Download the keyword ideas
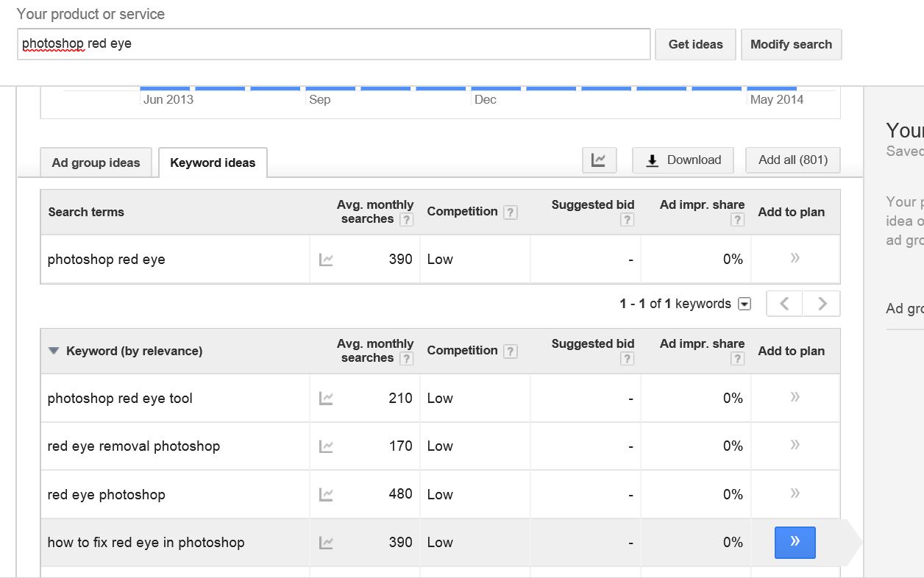Screen dimensions: 924x578 pos(683,160)
